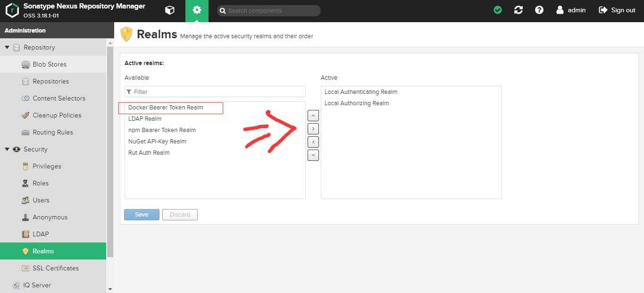Select npm Bearer Token Realm
The height and width of the screenshot is (293, 644).
[215, 130]
